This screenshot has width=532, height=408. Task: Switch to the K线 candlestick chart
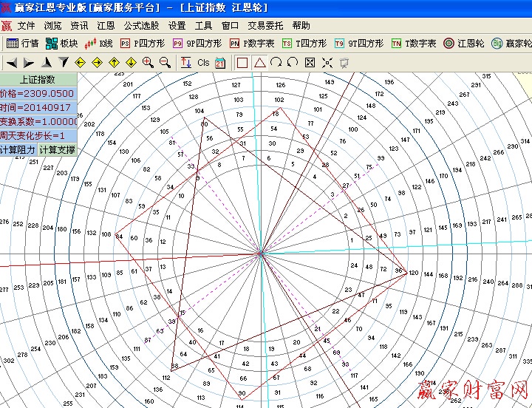[100, 44]
